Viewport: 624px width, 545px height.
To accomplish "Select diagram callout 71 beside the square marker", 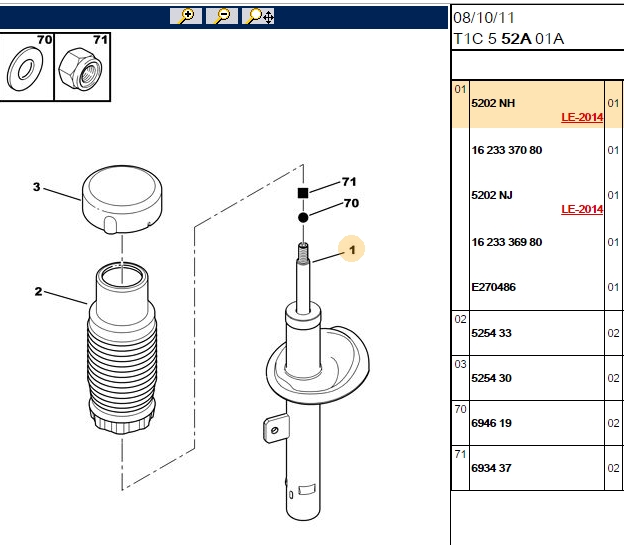I will click(x=349, y=182).
